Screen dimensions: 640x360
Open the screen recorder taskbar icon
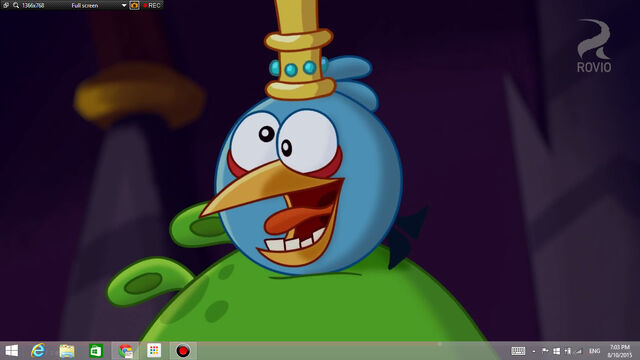tap(183, 351)
